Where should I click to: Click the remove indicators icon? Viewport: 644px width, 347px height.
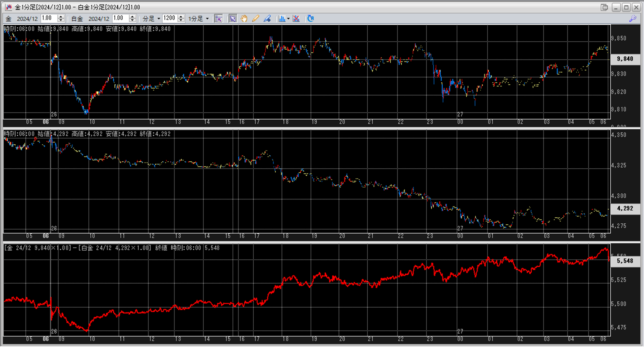[x=296, y=19]
